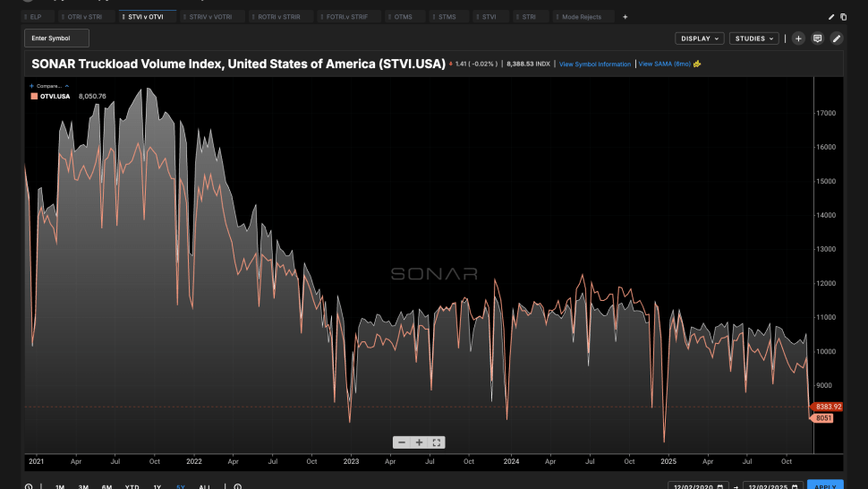Add a new chart tab with plus icon

point(625,17)
